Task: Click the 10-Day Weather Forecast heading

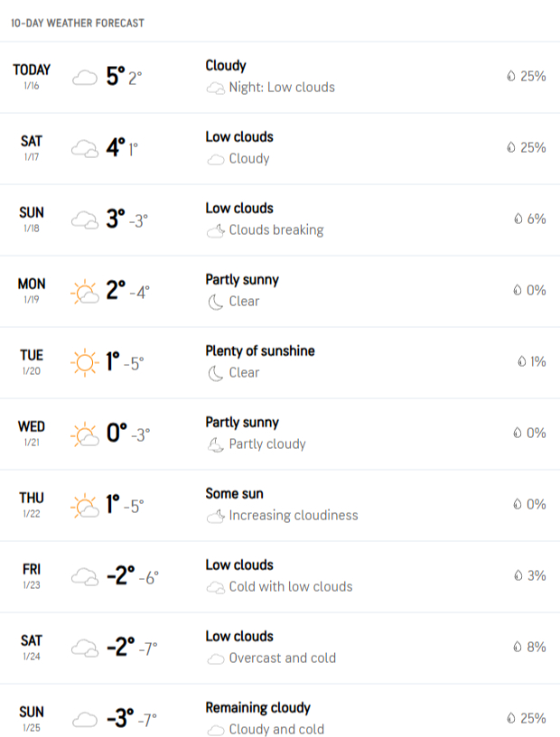Action: pyautogui.click(x=78, y=23)
